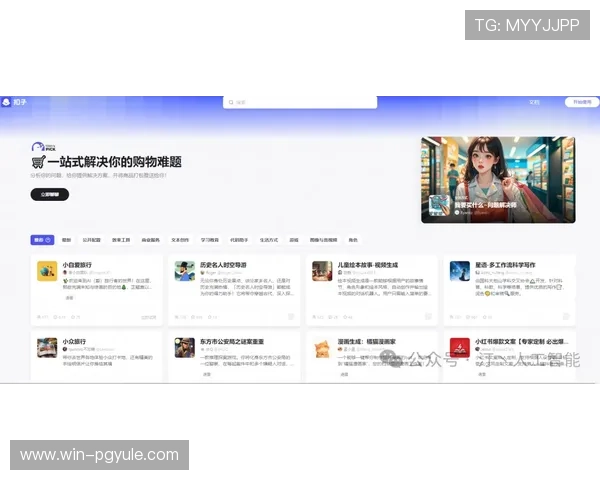Screen dimensions: 600x480
Task: Select the 代码助手 category tab
Action: coord(239,240)
